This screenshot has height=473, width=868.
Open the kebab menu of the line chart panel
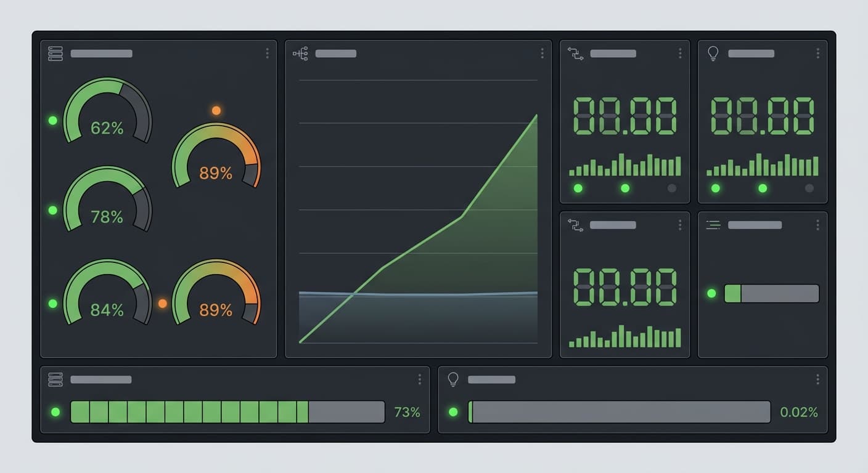point(542,54)
